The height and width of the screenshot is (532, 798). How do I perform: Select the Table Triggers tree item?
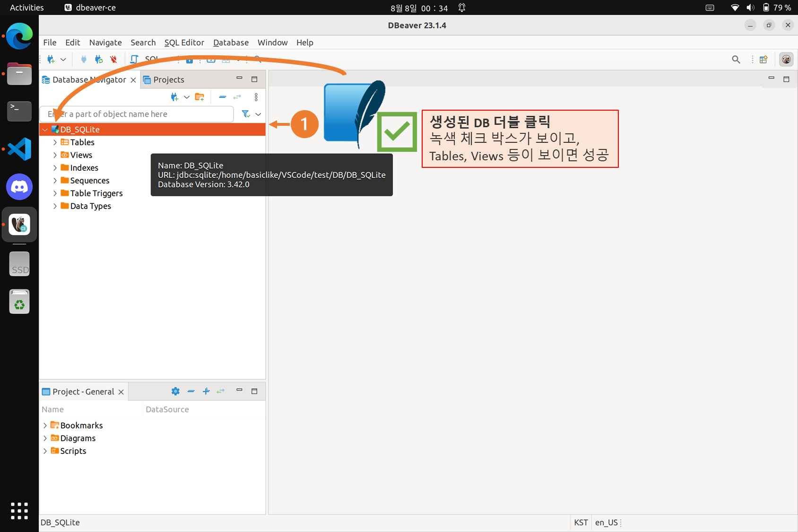[96, 193]
